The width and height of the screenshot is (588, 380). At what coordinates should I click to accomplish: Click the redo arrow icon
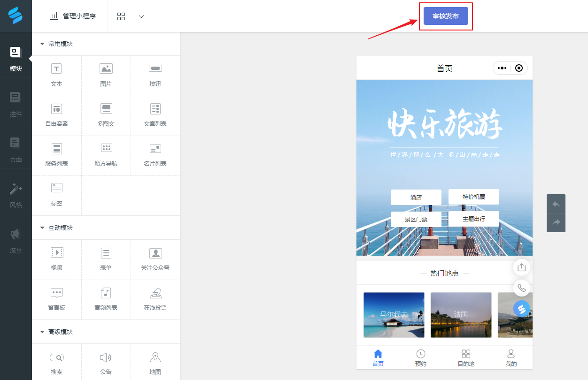[x=556, y=222]
